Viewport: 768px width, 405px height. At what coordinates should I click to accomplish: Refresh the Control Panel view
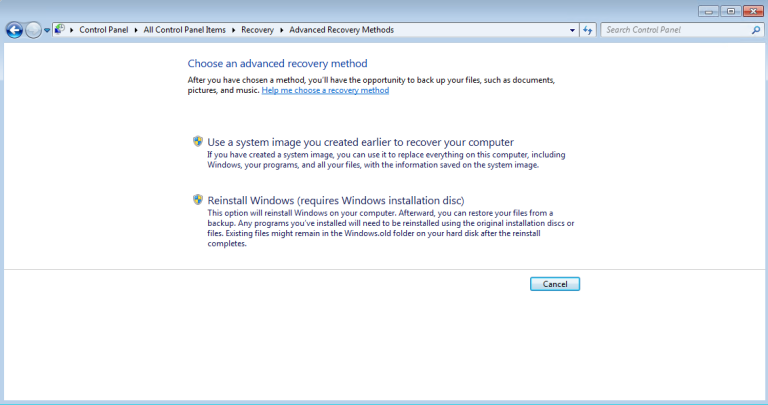point(588,30)
